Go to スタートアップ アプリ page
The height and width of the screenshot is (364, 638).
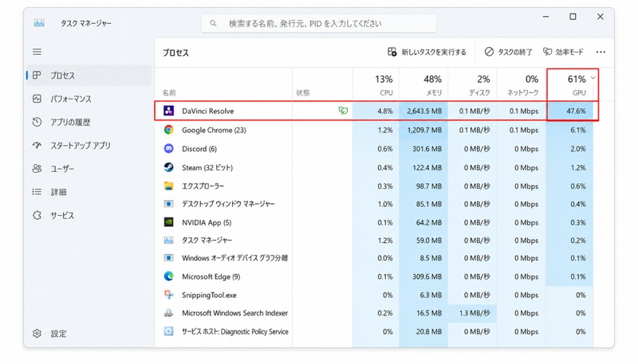[89, 145]
